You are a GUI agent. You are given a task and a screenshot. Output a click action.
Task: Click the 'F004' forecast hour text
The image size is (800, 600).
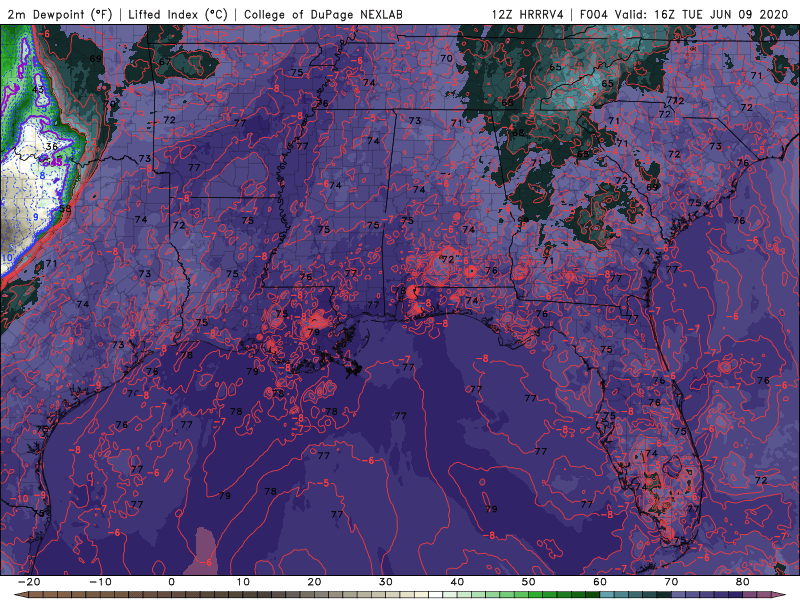click(x=595, y=14)
